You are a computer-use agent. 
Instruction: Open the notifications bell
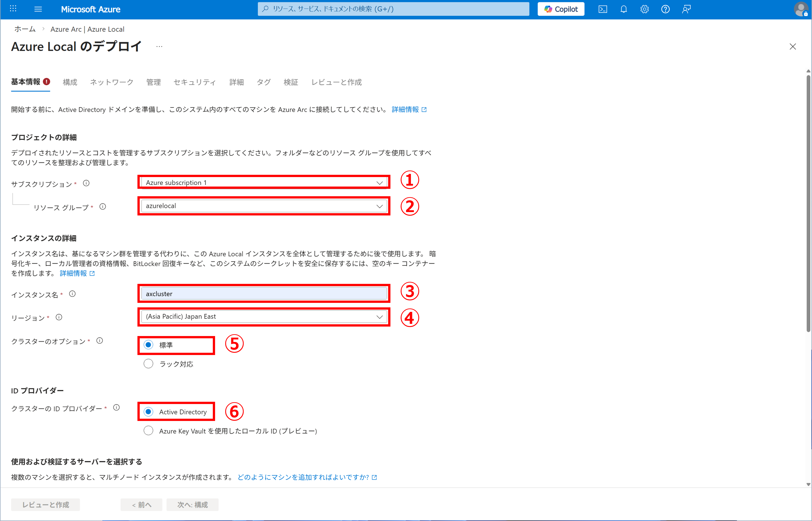[x=624, y=9]
